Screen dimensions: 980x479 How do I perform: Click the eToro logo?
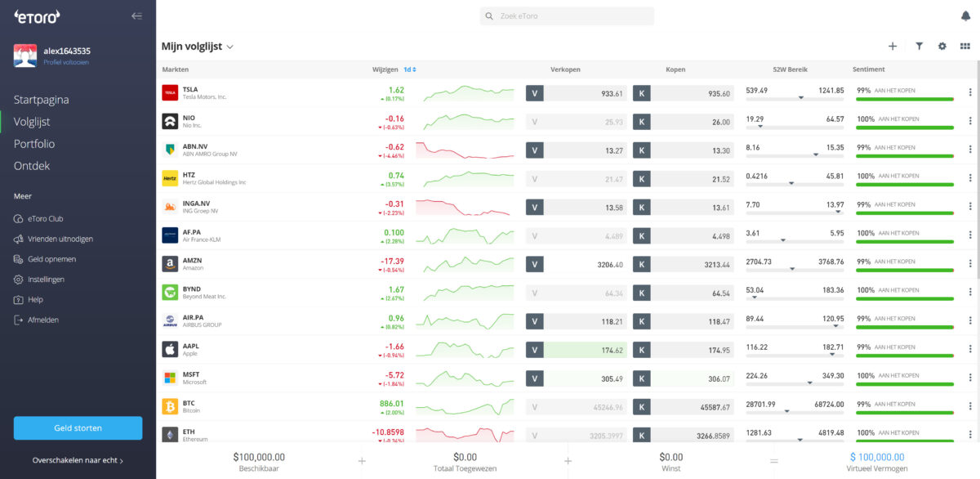[37, 16]
